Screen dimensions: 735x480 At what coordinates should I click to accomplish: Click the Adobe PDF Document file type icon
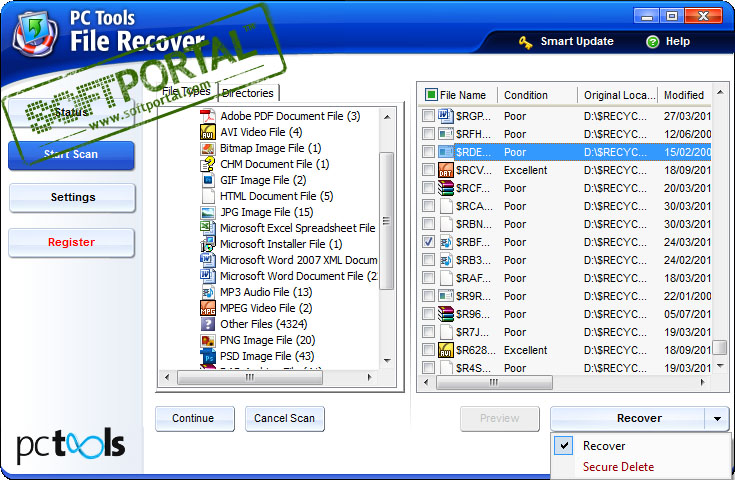click(208, 116)
